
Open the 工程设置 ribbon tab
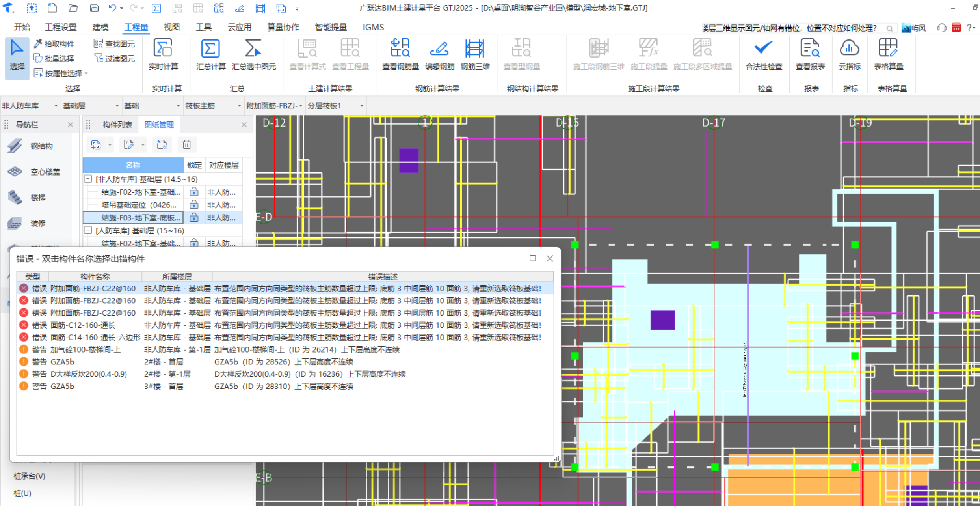tap(60, 27)
